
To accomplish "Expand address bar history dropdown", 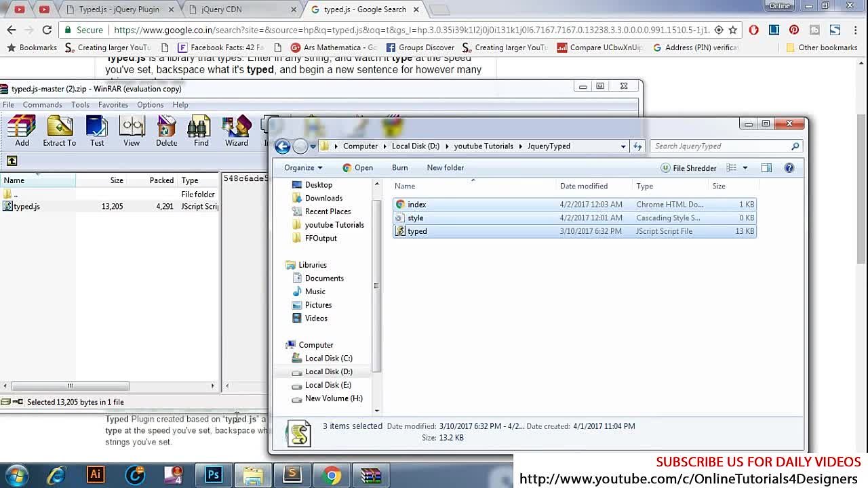I will 623,146.
